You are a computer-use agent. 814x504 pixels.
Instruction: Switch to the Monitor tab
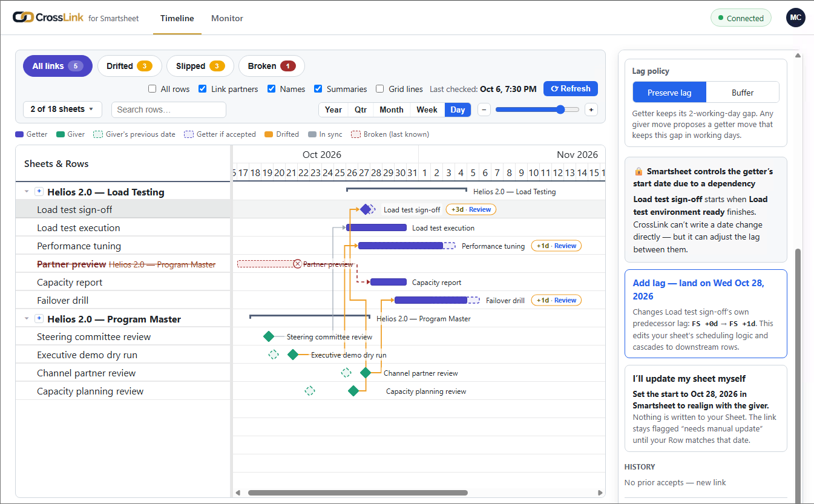coord(227,18)
